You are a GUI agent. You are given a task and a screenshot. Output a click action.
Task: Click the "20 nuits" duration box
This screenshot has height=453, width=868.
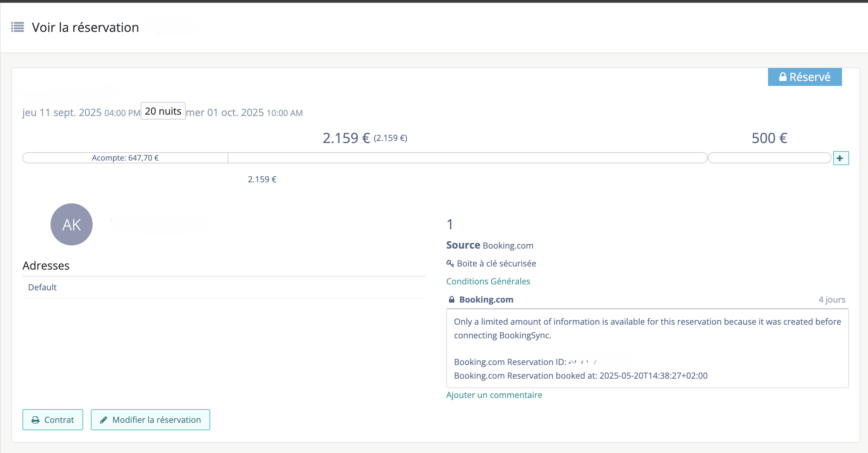click(163, 111)
